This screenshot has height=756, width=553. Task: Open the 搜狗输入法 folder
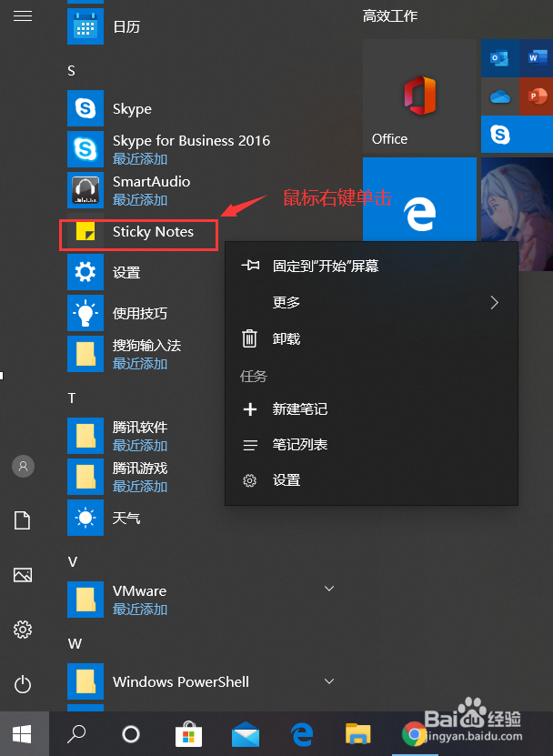[85, 355]
